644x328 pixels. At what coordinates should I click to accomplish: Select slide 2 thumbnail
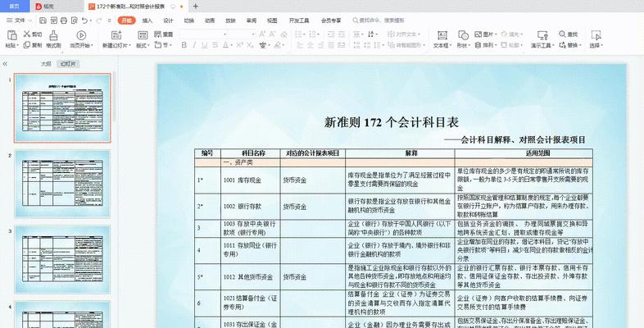pyautogui.click(x=62, y=184)
